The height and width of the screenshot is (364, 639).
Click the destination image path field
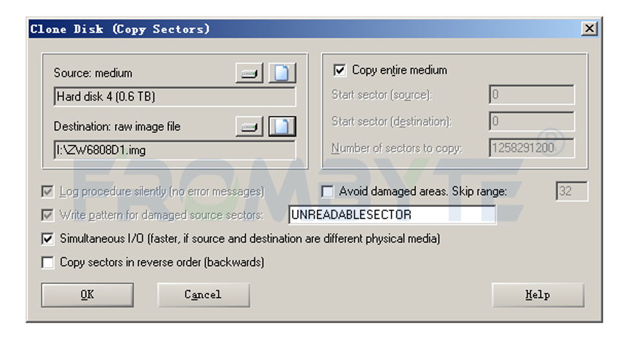(x=175, y=150)
